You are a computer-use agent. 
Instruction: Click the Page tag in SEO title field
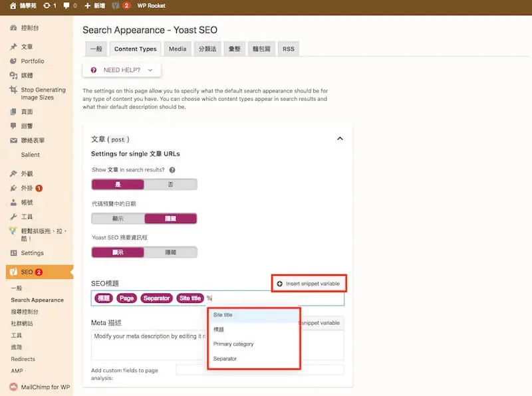[126, 298]
